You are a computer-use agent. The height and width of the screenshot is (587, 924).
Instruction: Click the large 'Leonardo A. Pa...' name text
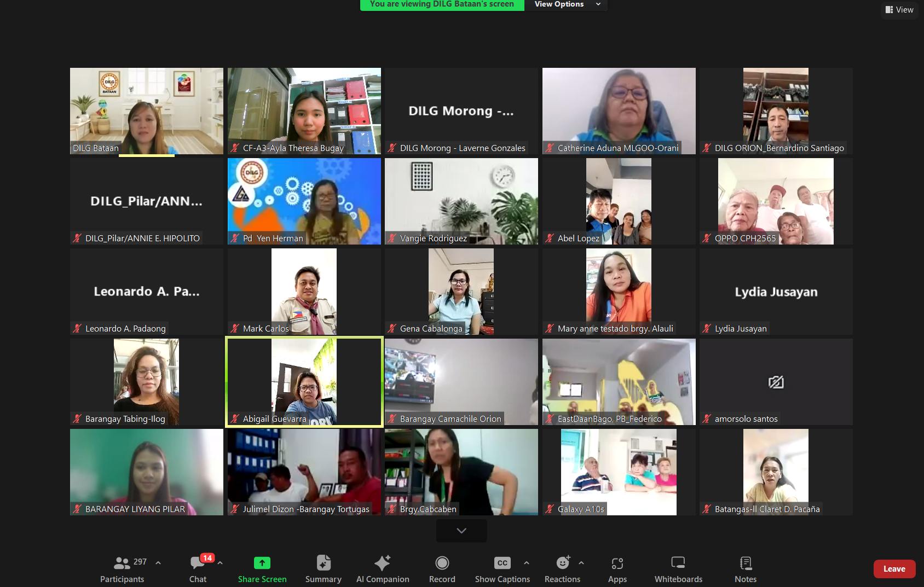pos(147,292)
